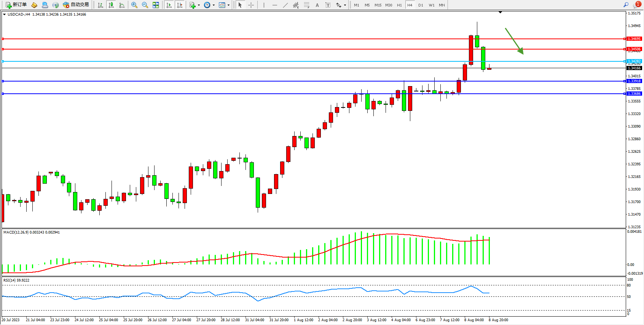Image resolution: width=644 pixels, height=325 pixels.
Task: Switch to the D1 timeframe
Action: click(x=421, y=5)
